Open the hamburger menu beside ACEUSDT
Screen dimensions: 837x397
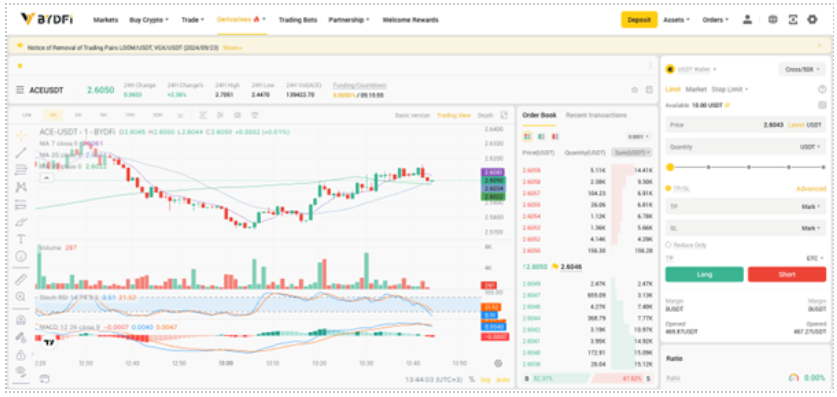[20, 90]
